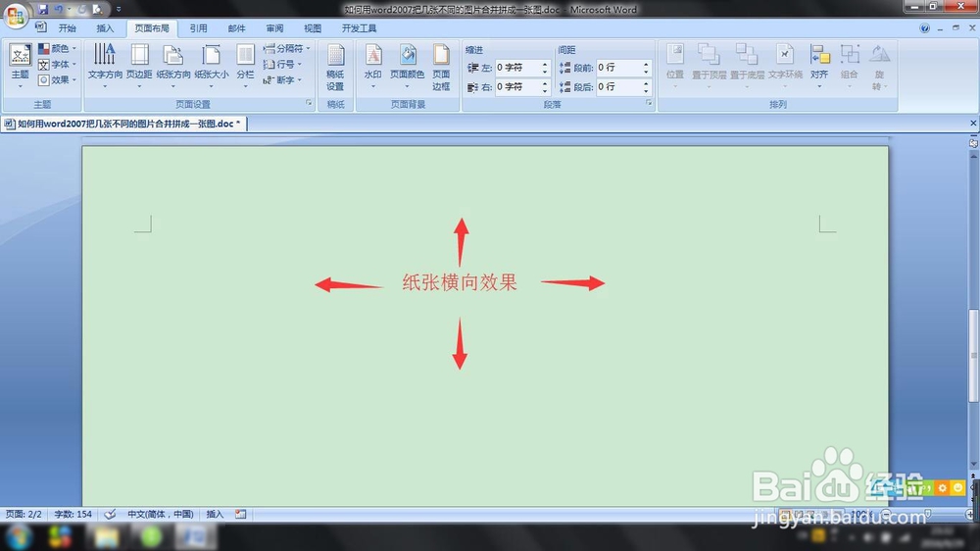
Task: Undo the last action in the quick access toolbar
Action: (x=58, y=10)
